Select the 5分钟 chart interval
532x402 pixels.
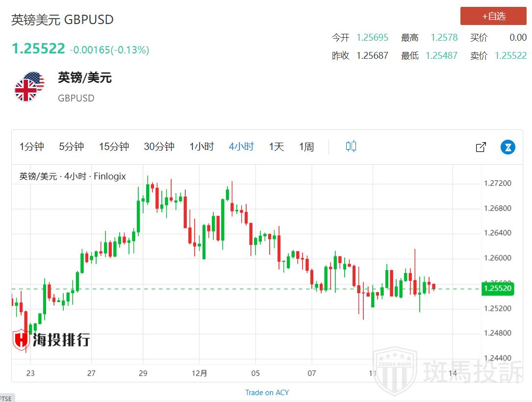click(x=72, y=147)
